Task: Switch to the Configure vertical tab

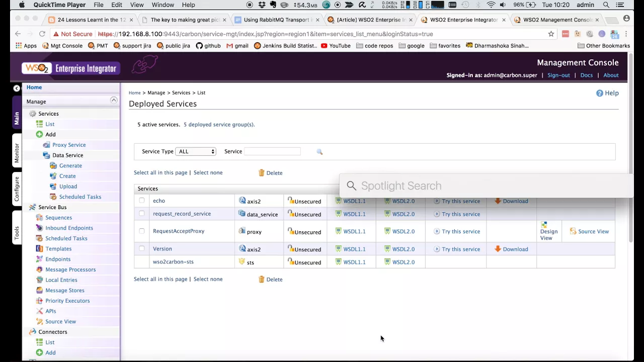Action: (x=17, y=189)
